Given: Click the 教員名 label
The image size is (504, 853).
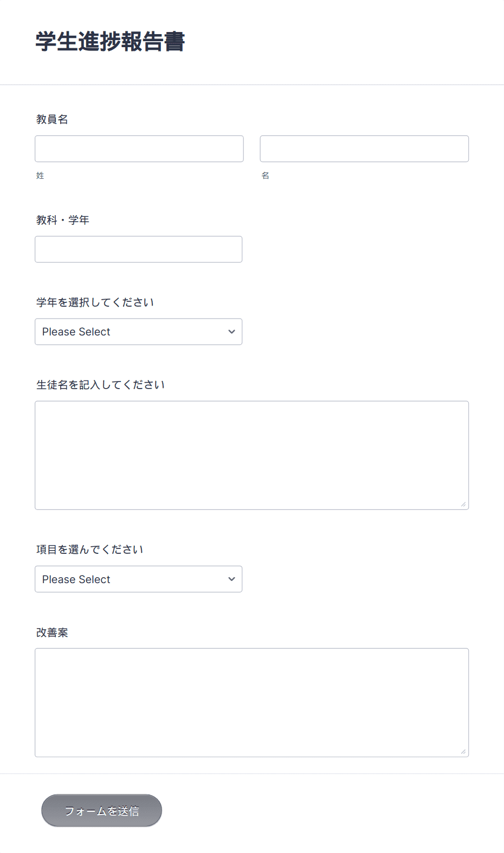Looking at the screenshot, I should coord(52,119).
